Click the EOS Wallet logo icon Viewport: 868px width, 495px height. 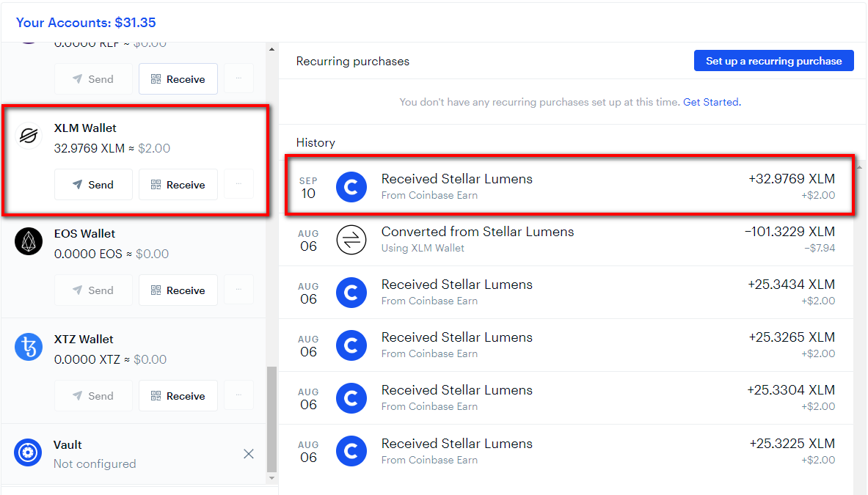pyautogui.click(x=29, y=241)
